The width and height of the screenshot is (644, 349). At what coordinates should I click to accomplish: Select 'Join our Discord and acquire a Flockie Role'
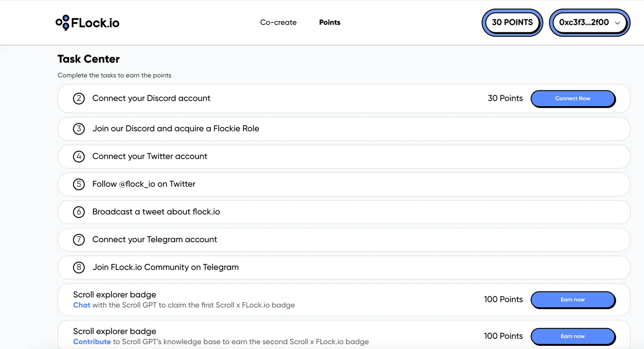(176, 129)
